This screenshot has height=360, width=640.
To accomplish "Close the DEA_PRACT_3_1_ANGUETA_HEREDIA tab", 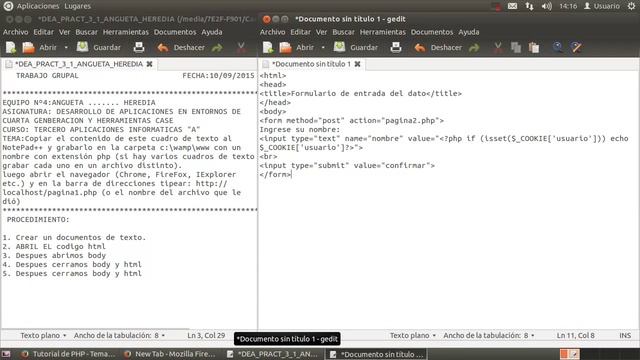I will click(150, 64).
